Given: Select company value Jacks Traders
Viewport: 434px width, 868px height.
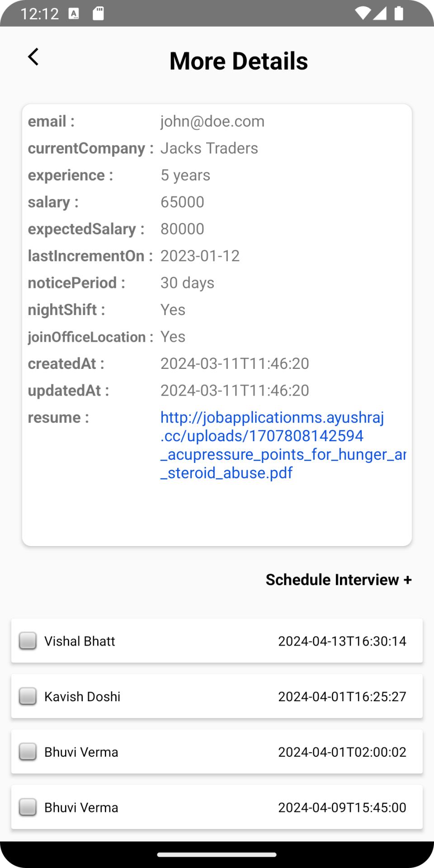Looking at the screenshot, I should pyautogui.click(x=209, y=148).
